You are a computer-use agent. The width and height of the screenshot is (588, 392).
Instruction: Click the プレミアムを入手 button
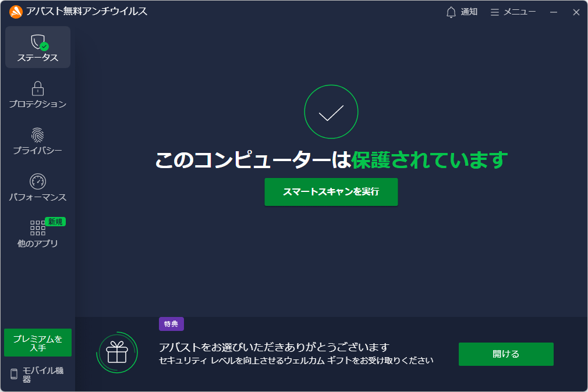[x=38, y=343]
